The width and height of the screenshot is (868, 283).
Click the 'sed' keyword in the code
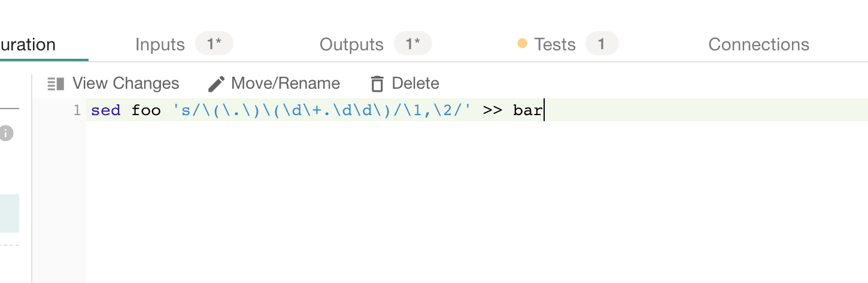(106, 110)
